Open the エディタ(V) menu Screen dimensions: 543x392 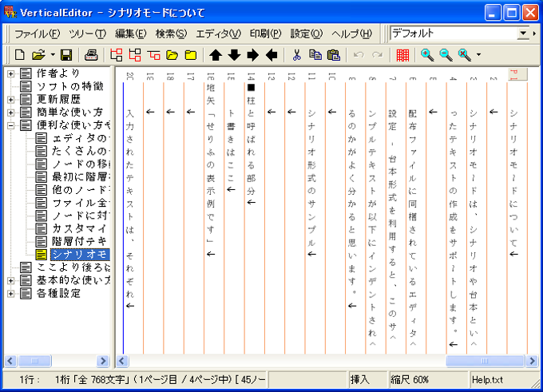(219, 34)
